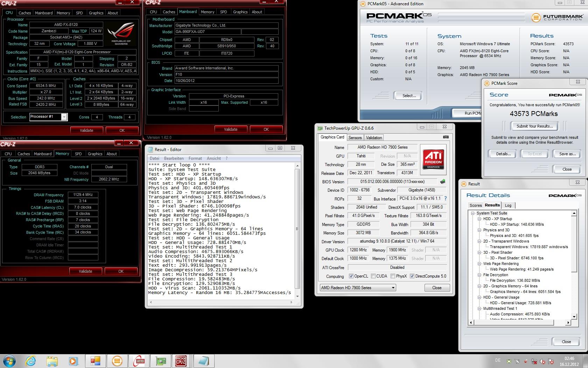The image size is (588, 368).
Task: Open Log tab in Result Details
Action: coord(508,205)
